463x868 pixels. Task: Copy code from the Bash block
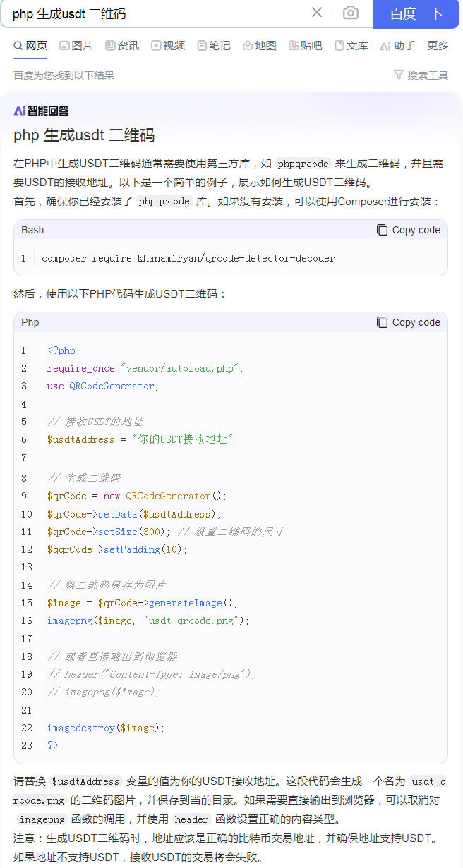coord(408,230)
